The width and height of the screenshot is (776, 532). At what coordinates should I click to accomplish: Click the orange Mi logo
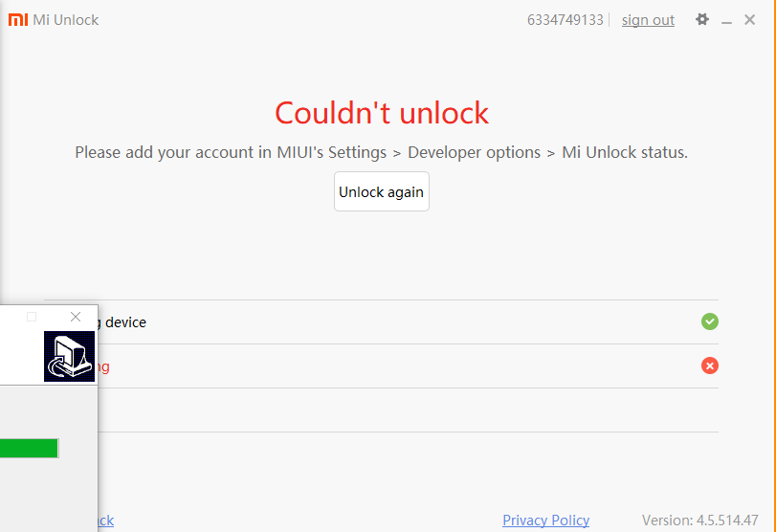[18, 19]
